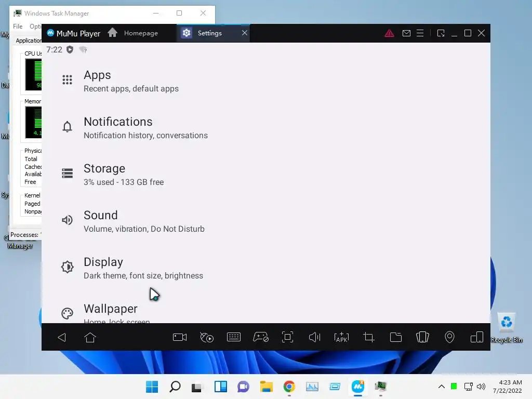Open the virtual location pin icon
Screen dimensions: 532x399
[x=449, y=337]
